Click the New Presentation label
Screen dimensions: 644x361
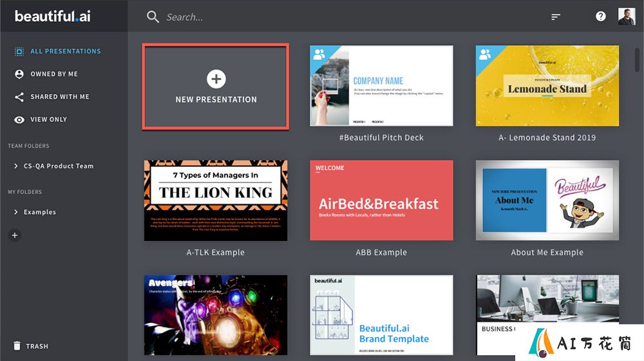pos(216,99)
